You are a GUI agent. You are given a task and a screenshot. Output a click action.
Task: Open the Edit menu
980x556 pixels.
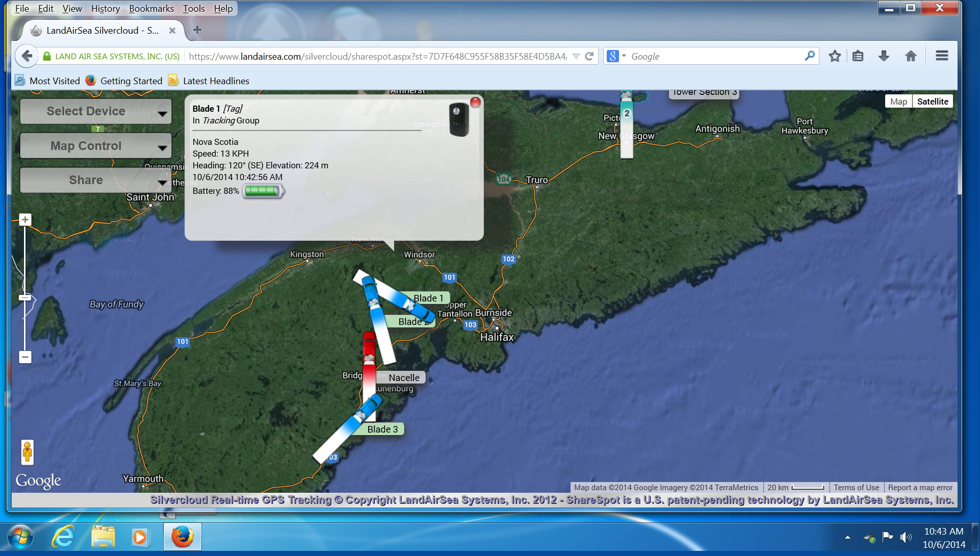click(45, 9)
